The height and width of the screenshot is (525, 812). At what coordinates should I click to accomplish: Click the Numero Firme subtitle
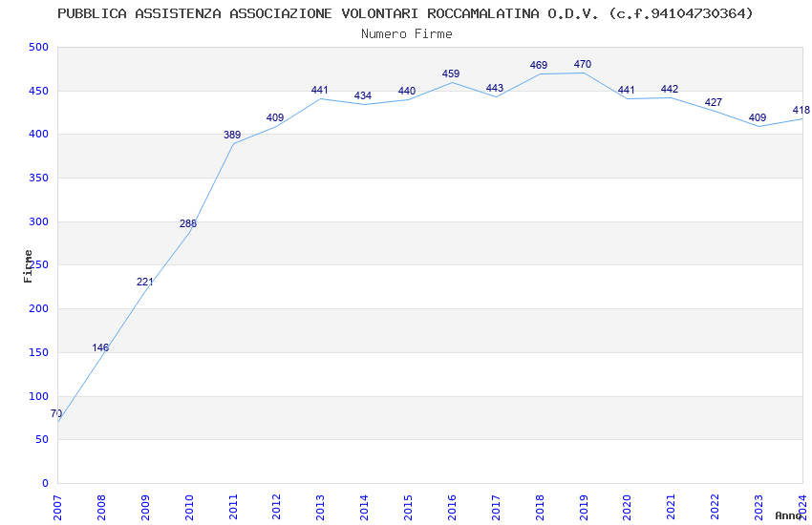point(407,34)
